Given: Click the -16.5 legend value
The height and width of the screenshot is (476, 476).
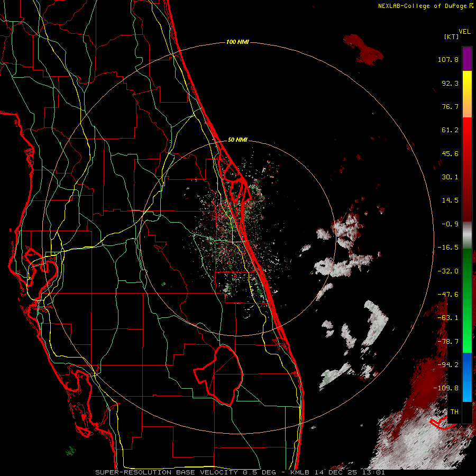Looking at the screenshot, I should [448, 248].
